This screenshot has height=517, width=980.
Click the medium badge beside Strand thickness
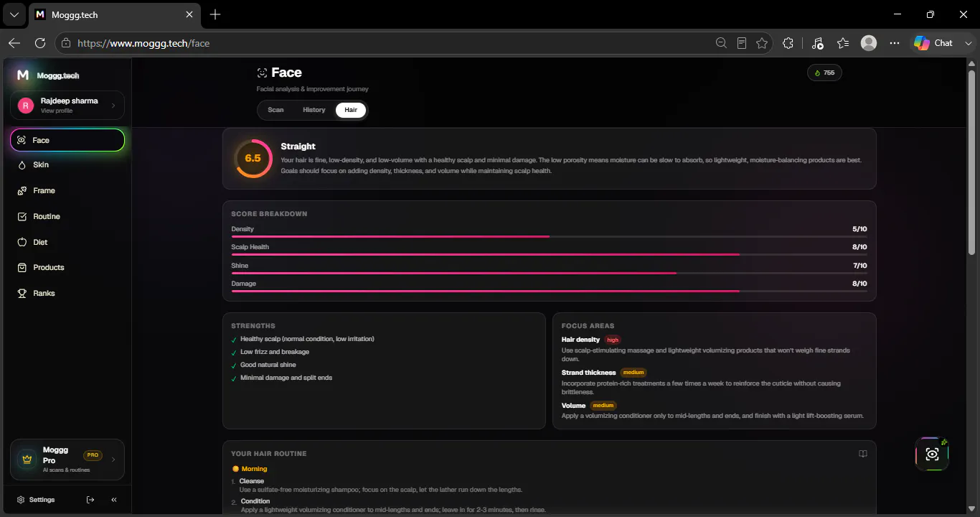pyautogui.click(x=633, y=373)
